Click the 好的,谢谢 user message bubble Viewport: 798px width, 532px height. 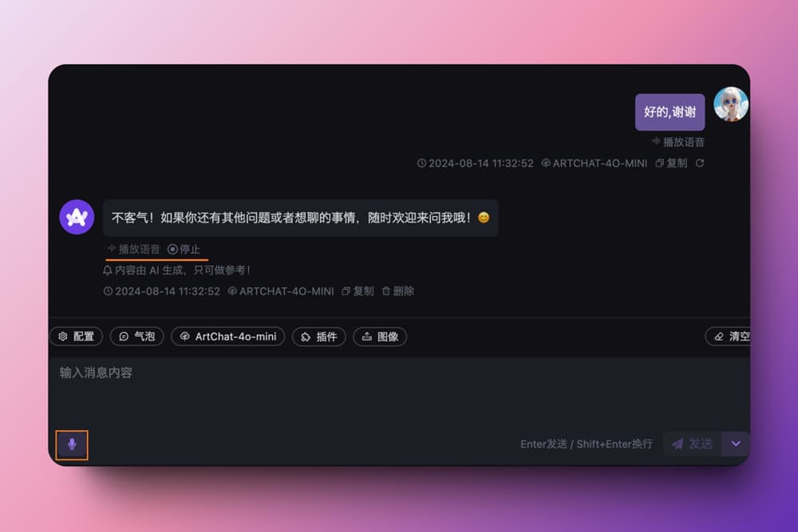[670, 112]
